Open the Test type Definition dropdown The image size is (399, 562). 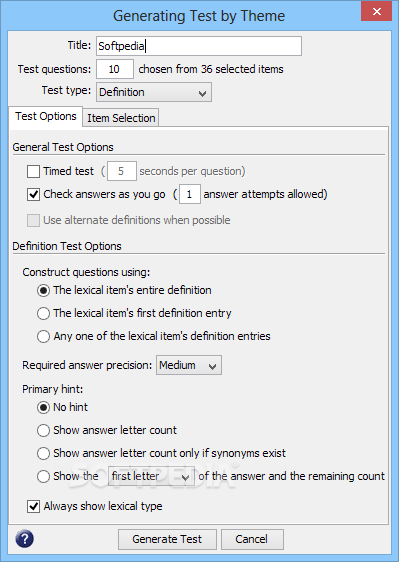(x=154, y=92)
